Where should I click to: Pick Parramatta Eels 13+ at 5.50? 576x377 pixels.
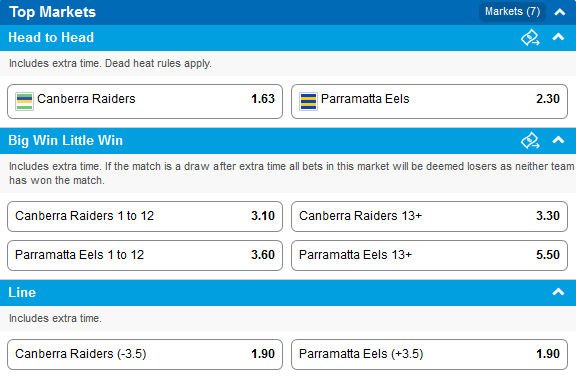[x=429, y=255]
